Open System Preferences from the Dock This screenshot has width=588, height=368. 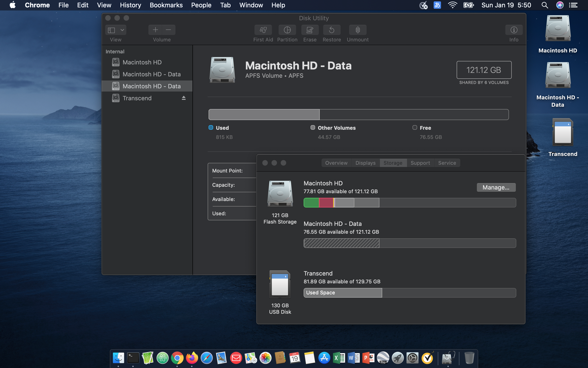pos(412,358)
